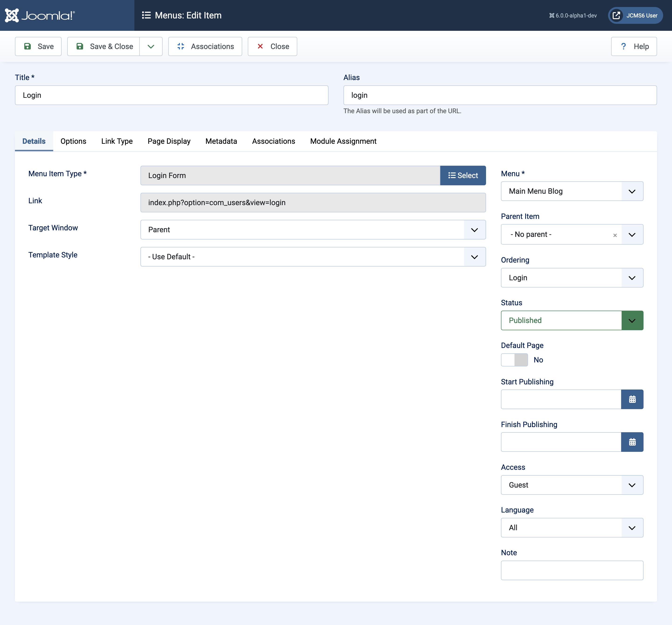The width and height of the screenshot is (672, 625).
Task: Click inside the Note text field
Action: pos(572,570)
